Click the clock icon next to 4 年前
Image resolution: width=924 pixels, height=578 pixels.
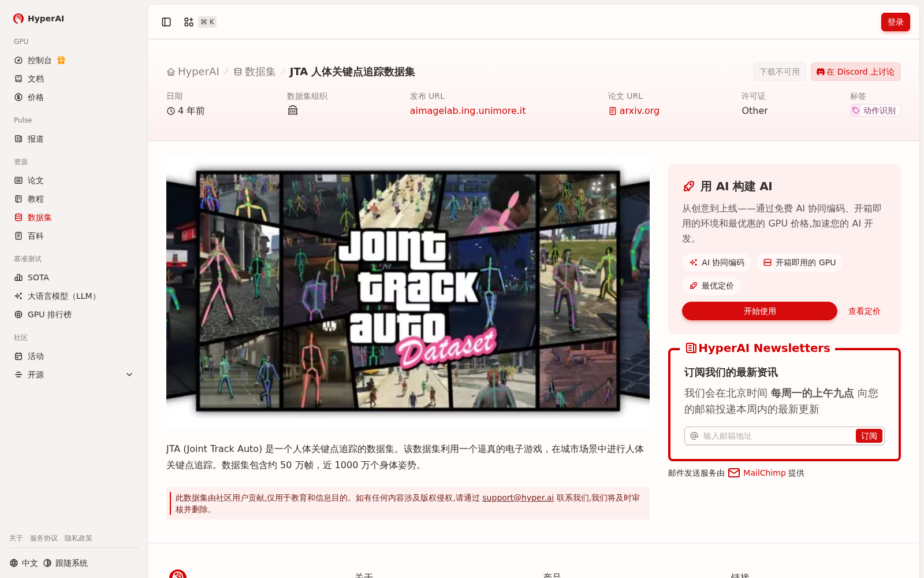(x=171, y=111)
